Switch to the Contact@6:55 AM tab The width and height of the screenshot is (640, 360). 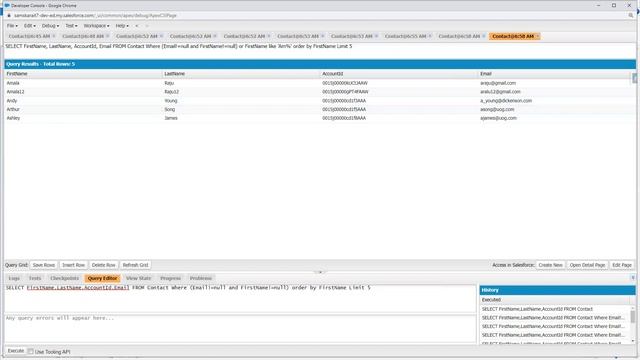(x=405, y=36)
